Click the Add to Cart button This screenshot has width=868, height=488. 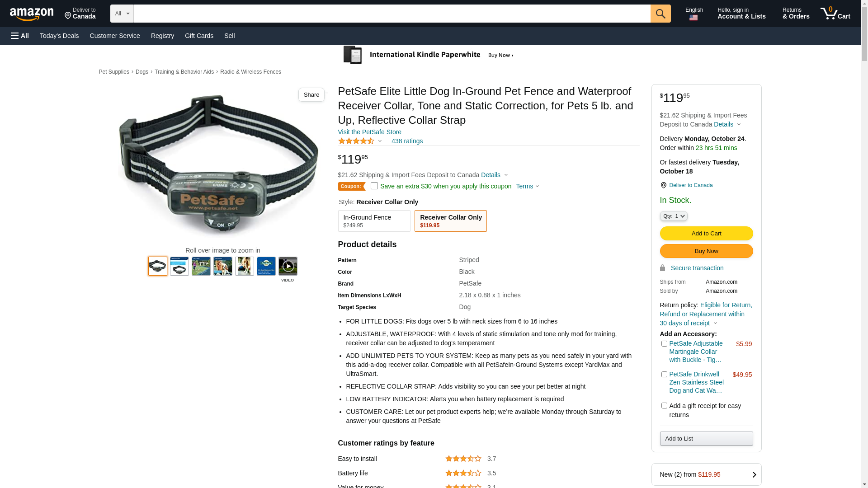(706, 234)
